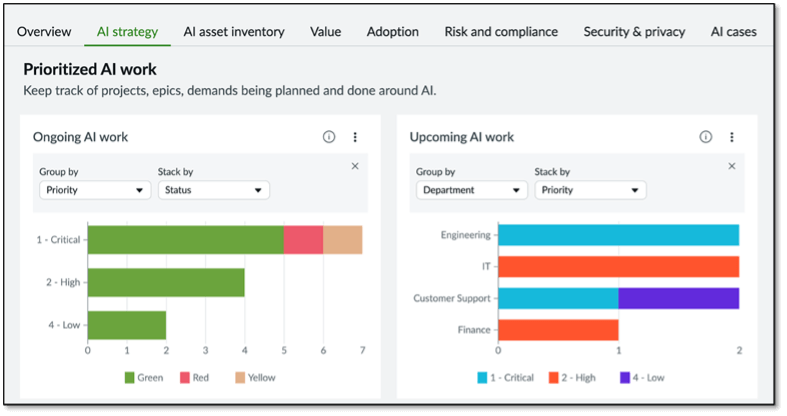Expand the Priority group-by dropdown
Screen dimensions: 787x416
(x=95, y=190)
